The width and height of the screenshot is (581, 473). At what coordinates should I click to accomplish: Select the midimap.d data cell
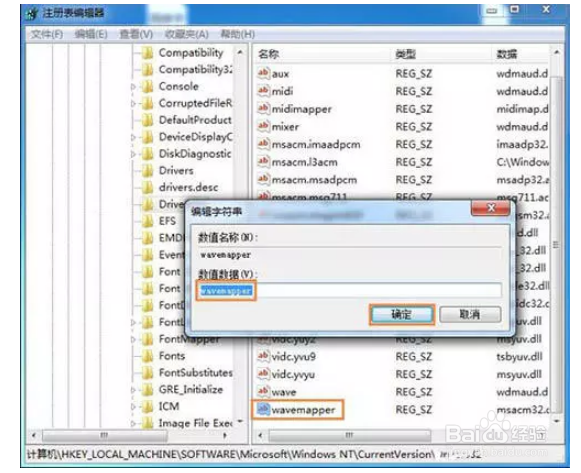[x=522, y=109]
